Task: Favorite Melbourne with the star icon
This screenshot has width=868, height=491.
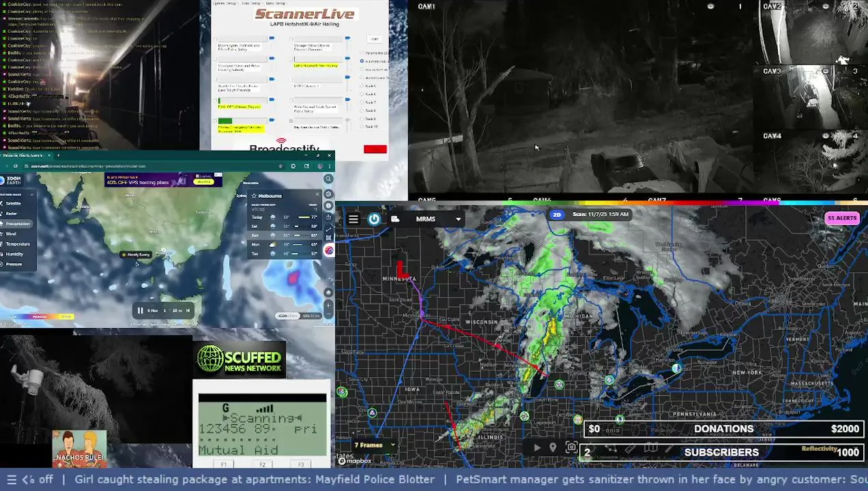Action: (254, 196)
